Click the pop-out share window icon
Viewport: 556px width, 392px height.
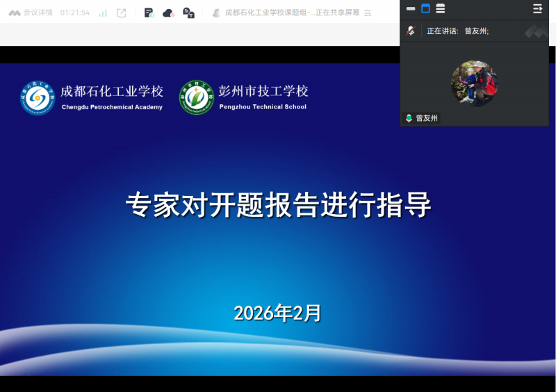click(122, 13)
